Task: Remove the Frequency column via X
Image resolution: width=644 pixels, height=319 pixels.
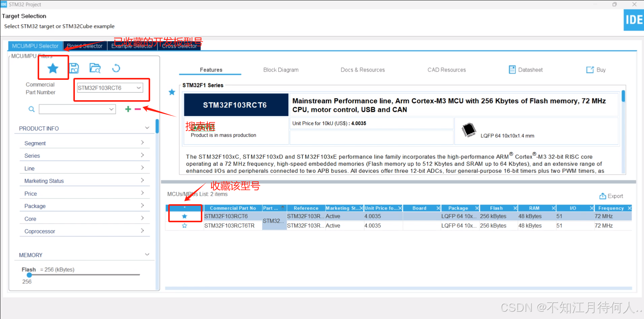Action: point(629,208)
